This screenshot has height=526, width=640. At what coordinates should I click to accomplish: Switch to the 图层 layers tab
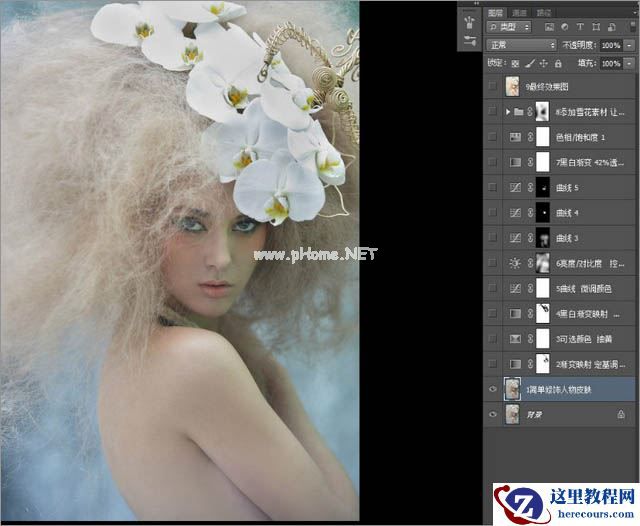[x=495, y=13]
